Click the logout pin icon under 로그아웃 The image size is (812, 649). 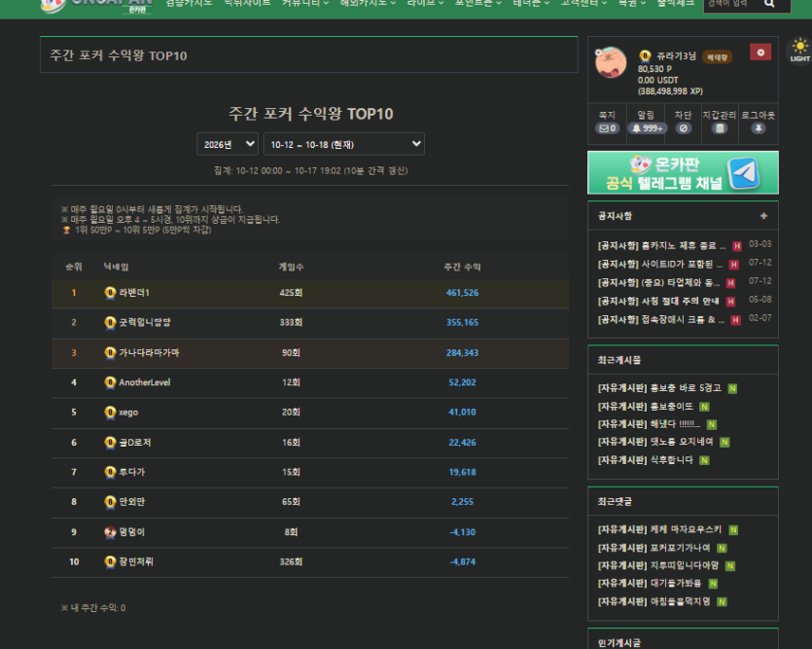(759, 127)
